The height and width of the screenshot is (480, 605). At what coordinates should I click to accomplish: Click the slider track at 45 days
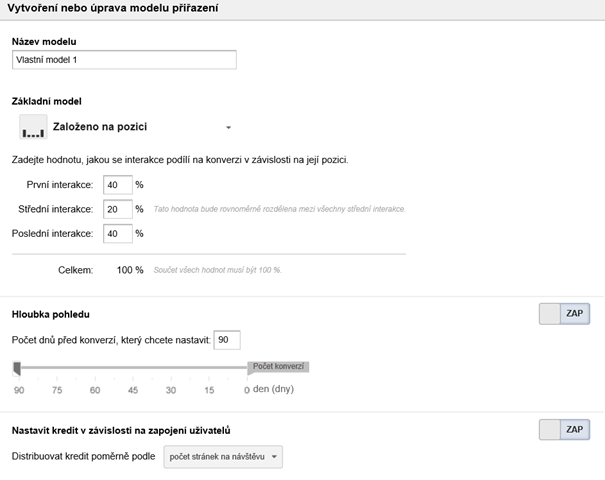coord(133,368)
